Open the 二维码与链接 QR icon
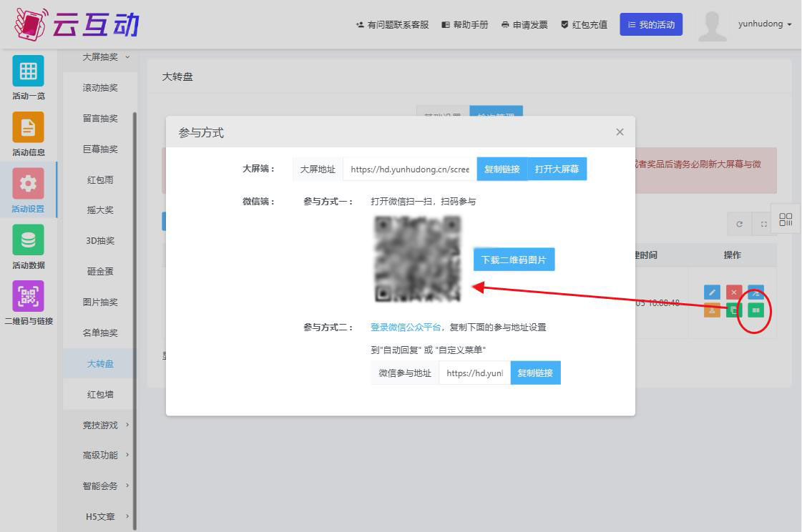 click(28, 296)
